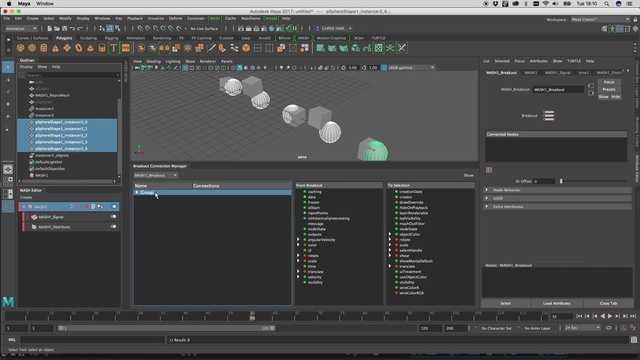This screenshot has width=640, height=360.
Task: Click the Outliner search field
Action: pos(72,75)
